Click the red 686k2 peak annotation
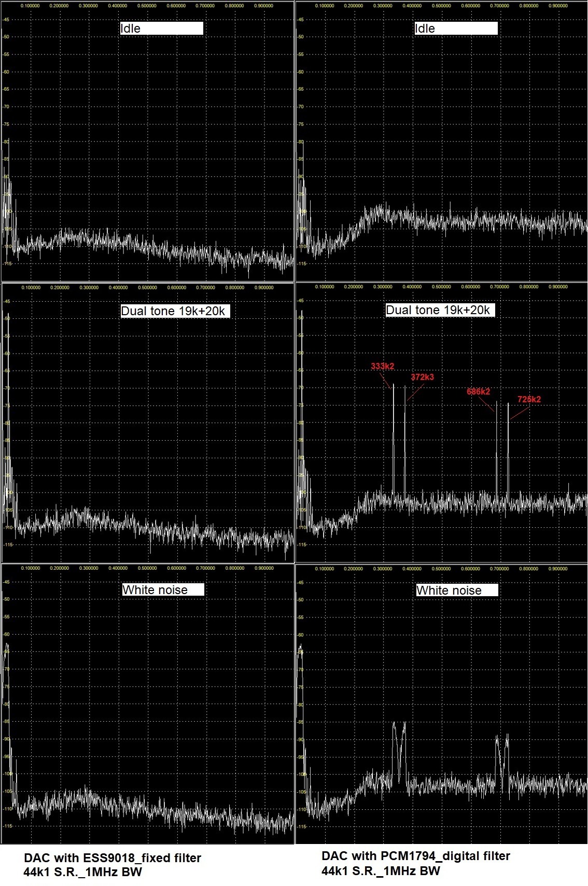 tap(478, 391)
